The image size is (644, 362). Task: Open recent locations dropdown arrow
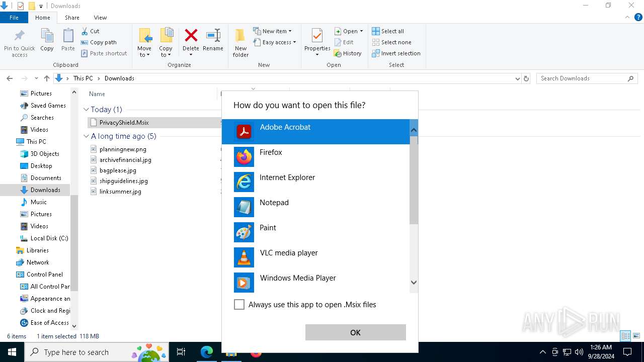click(36, 78)
